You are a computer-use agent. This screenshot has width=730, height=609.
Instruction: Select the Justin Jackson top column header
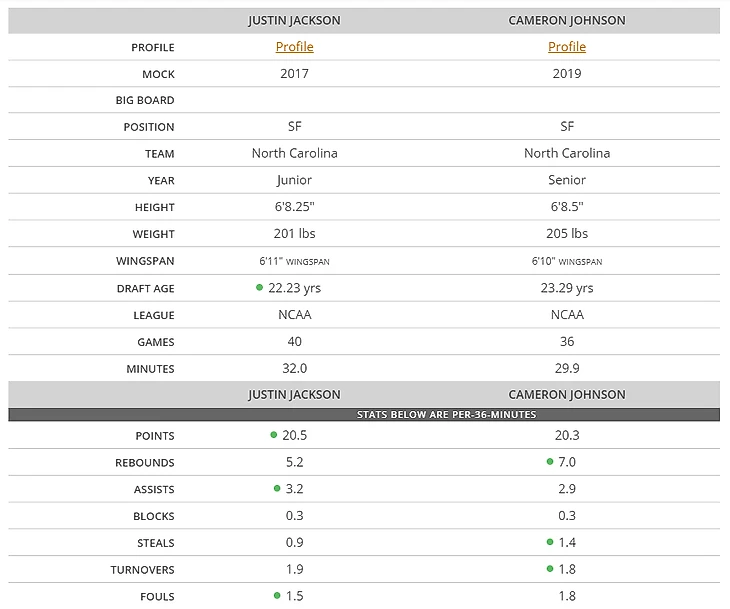294,21
